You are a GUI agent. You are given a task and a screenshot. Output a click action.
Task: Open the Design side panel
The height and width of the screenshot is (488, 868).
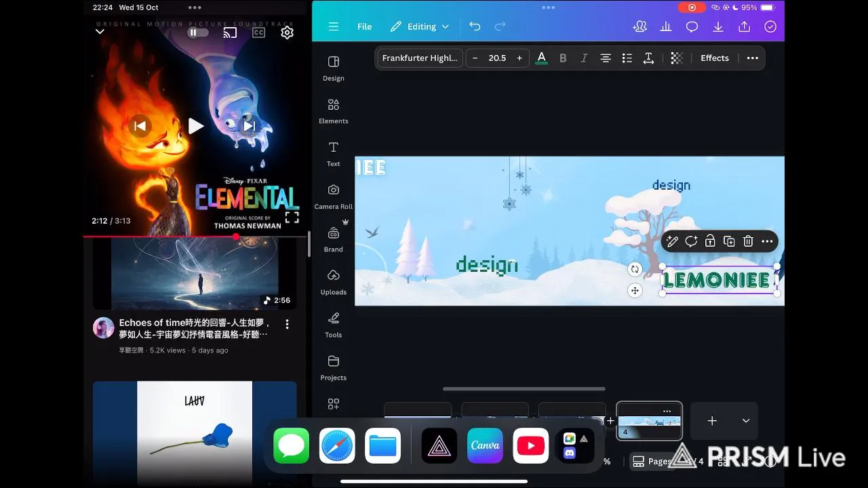pyautogui.click(x=334, y=68)
